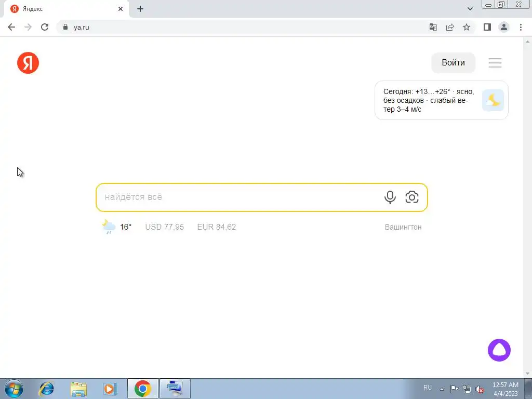Open today's weather forecast card
This screenshot has width=532, height=399.
pos(441,100)
